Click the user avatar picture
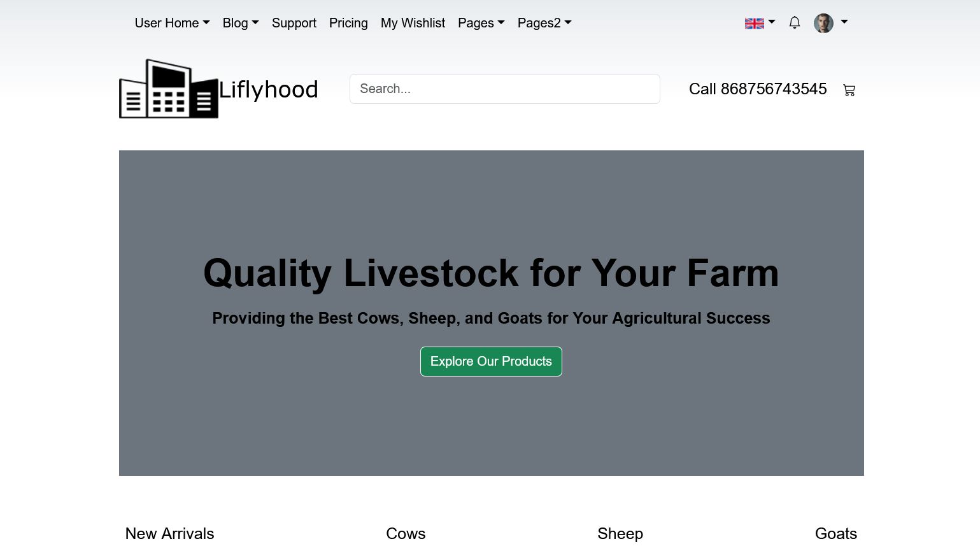This screenshot has width=980, height=560. 823,24
